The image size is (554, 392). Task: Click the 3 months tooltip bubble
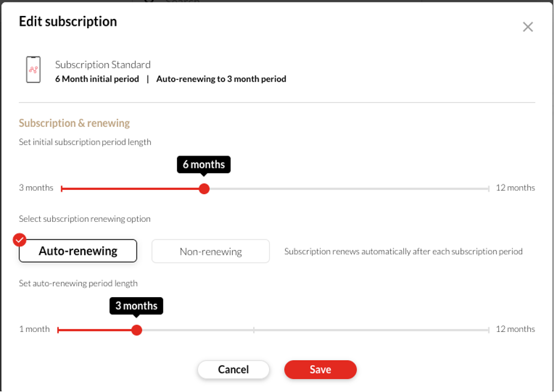137,306
